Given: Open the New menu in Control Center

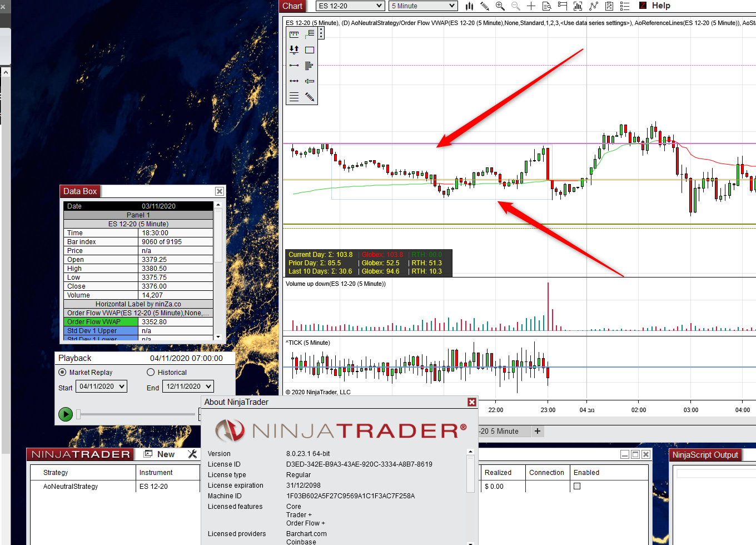Looking at the screenshot, I should click(x=166, y=454).
